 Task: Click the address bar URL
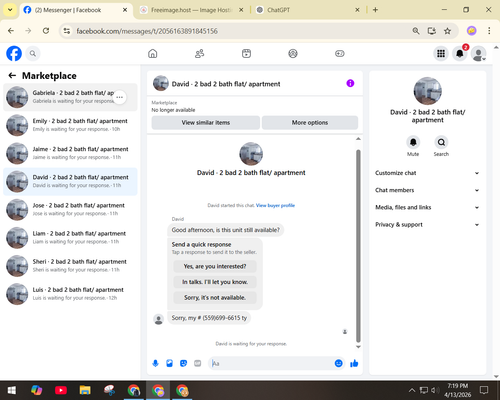(147, 31)
